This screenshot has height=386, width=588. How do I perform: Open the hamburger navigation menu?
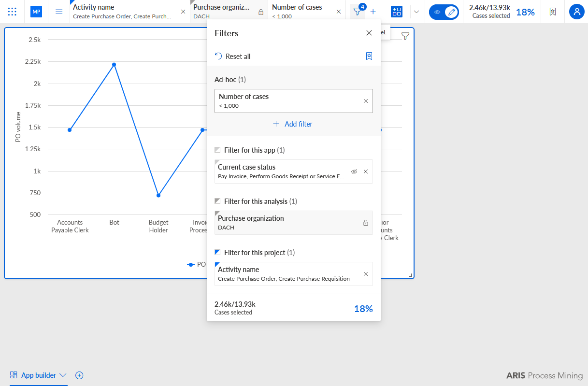[x=59, y=12]
